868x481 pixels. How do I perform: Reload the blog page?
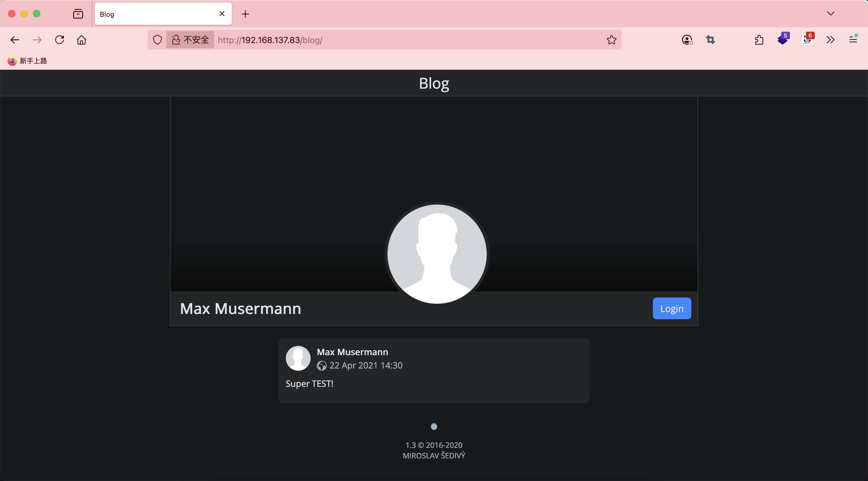tap(60, 40)
